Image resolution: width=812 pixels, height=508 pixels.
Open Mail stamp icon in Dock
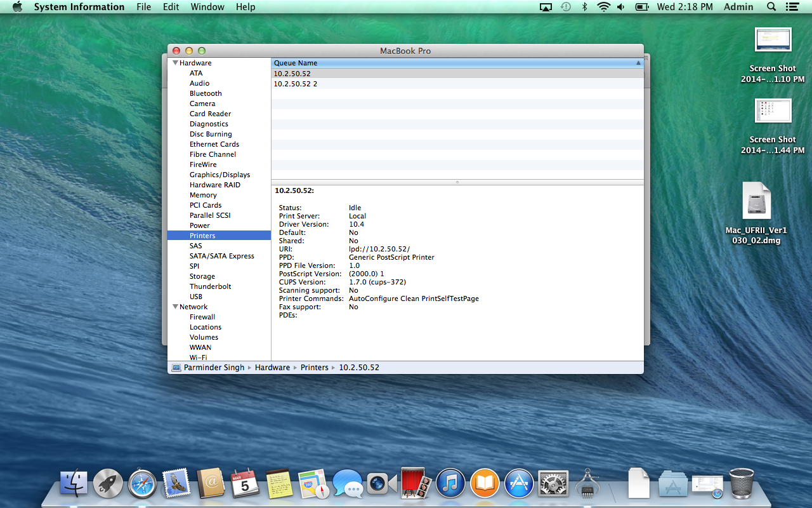pyautogui.click(x=177, y=484)
